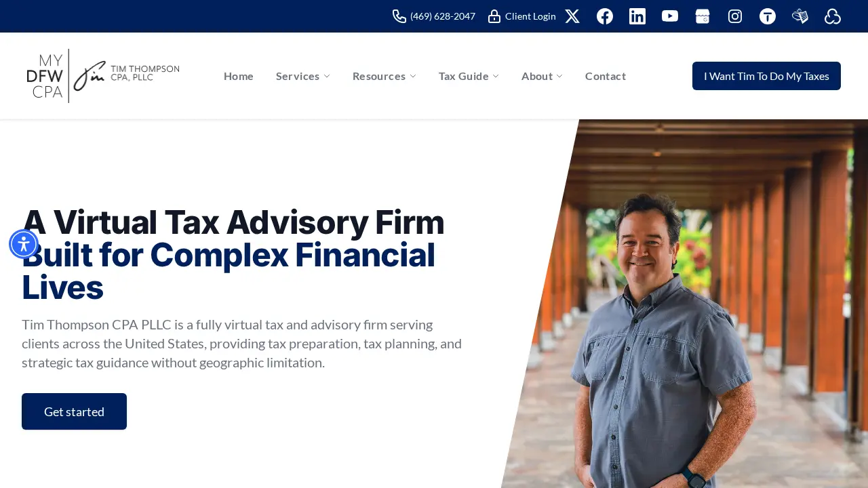Open the stacked papers social icon
The image size is (868, 488).
click(800, 16)
